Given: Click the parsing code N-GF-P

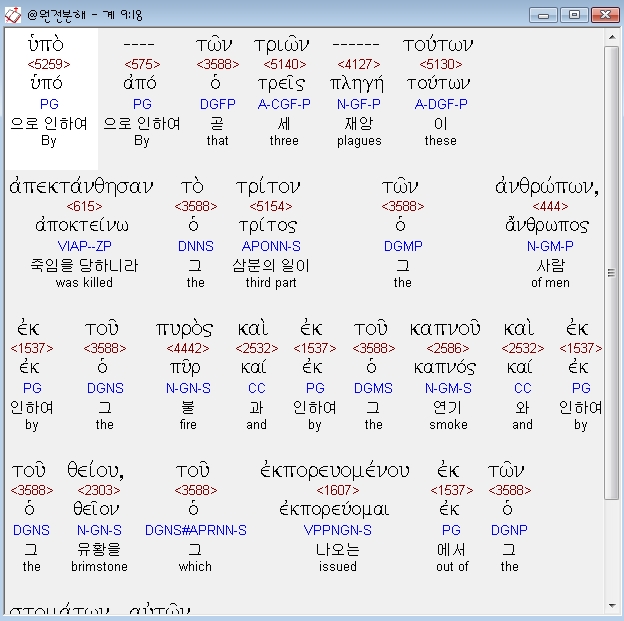Looking at the screenshot, I should coord(359,104).
